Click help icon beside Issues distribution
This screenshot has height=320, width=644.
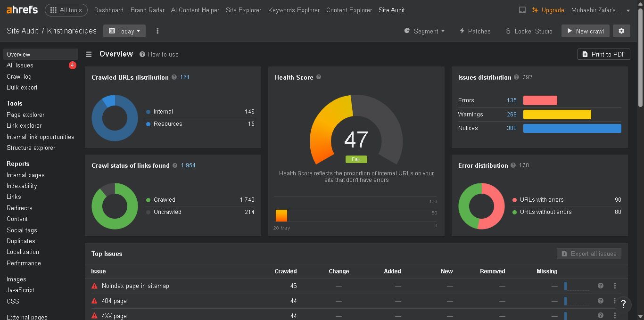coord(517,77)
